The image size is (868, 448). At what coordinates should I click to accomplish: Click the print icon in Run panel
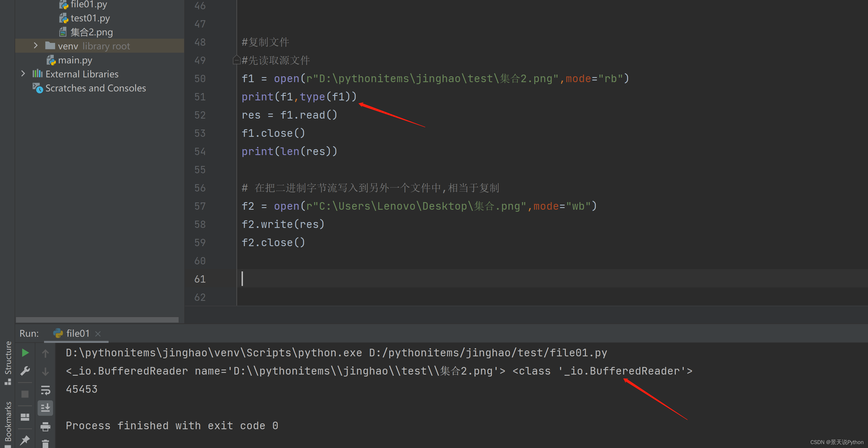45,426
